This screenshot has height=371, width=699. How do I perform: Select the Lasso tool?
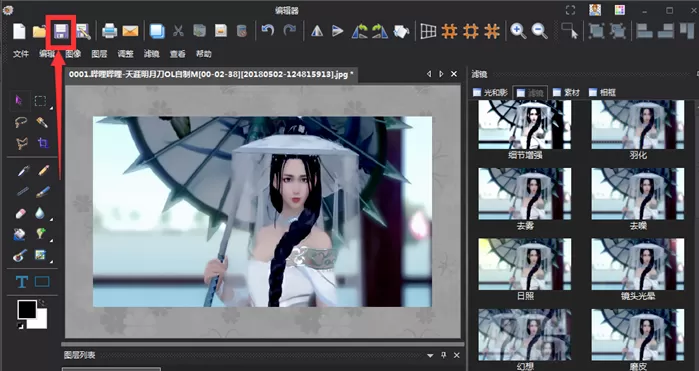21,122
